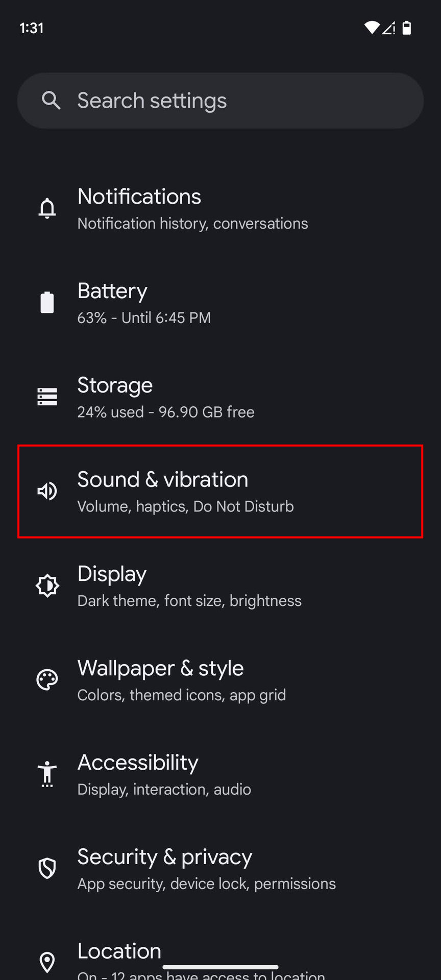Tap the Accessibility figure icon
441x980 pixels.
[x=47, y=774]
